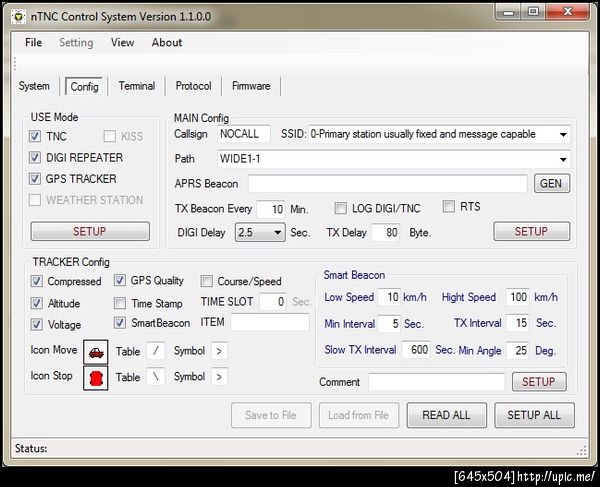Select the Config tab
This screenshot has height=487, width=600.
point(84,86)
